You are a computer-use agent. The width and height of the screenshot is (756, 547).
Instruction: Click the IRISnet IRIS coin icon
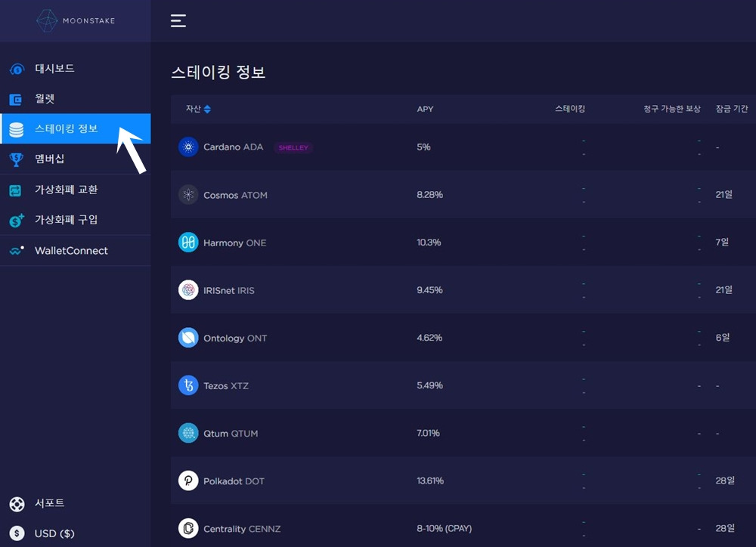click(x=188, y=290)
